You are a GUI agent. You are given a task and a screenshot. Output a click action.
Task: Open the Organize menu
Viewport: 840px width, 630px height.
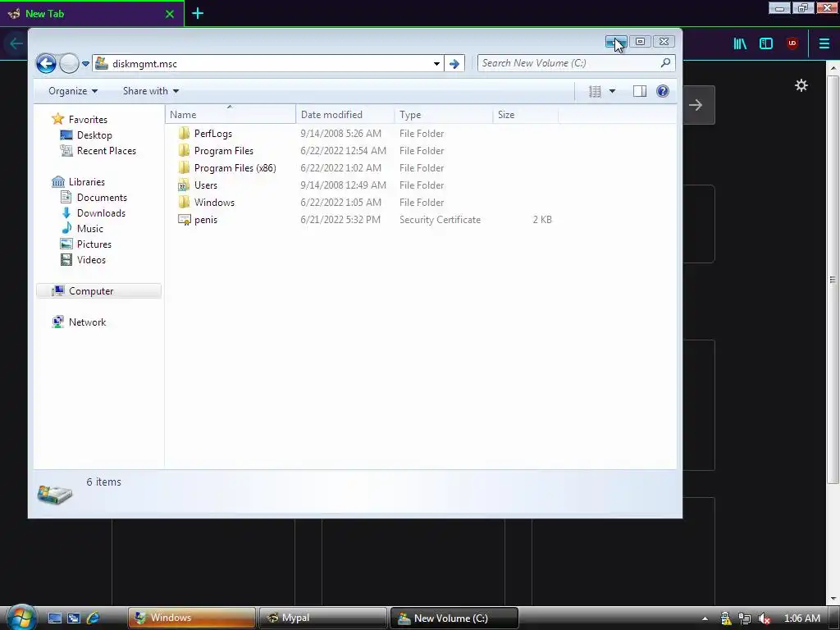click(x=73, y=91)
